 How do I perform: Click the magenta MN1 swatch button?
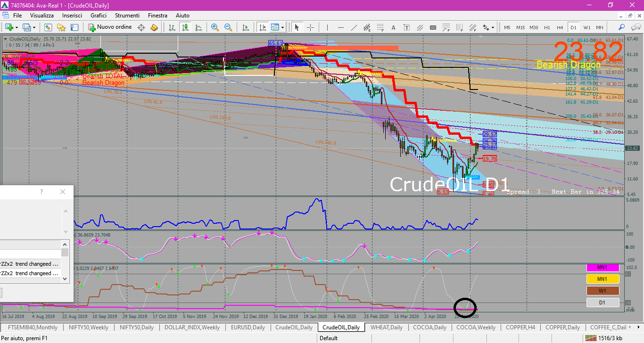[602, 268]
